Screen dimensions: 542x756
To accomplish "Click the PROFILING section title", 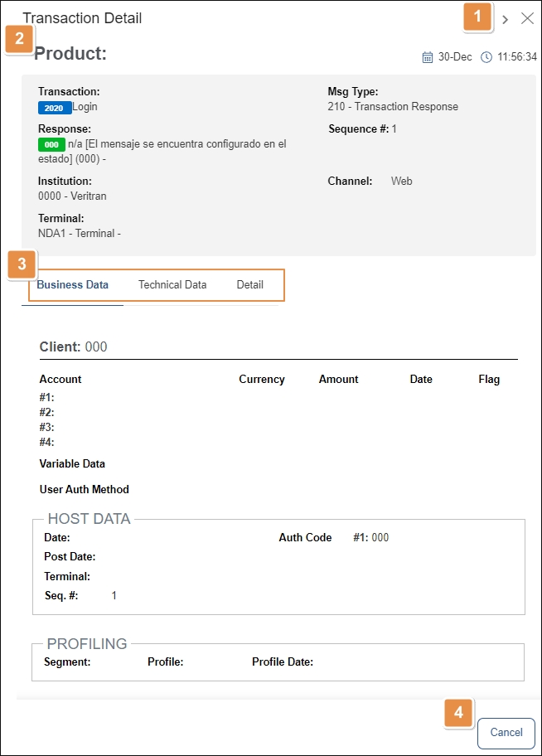I will (x=87, y=644).
